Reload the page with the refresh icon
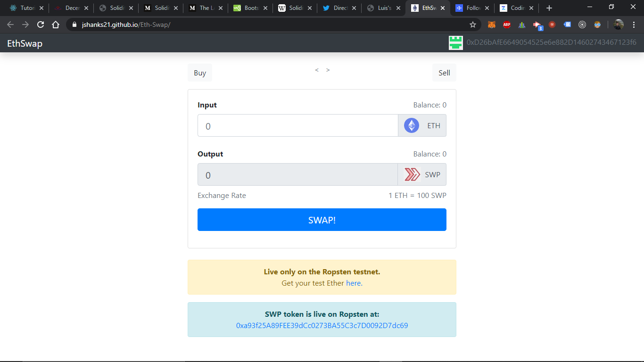Image resolution: width=644 pixels, height=362 pixels. click(x=41, y=25)
